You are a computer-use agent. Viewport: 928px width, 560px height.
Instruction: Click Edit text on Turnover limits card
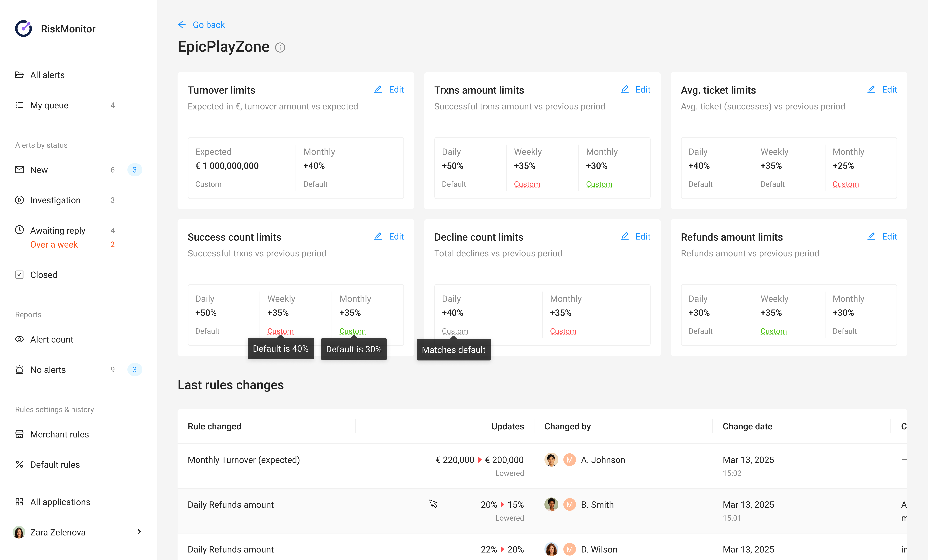pos(396,89)
